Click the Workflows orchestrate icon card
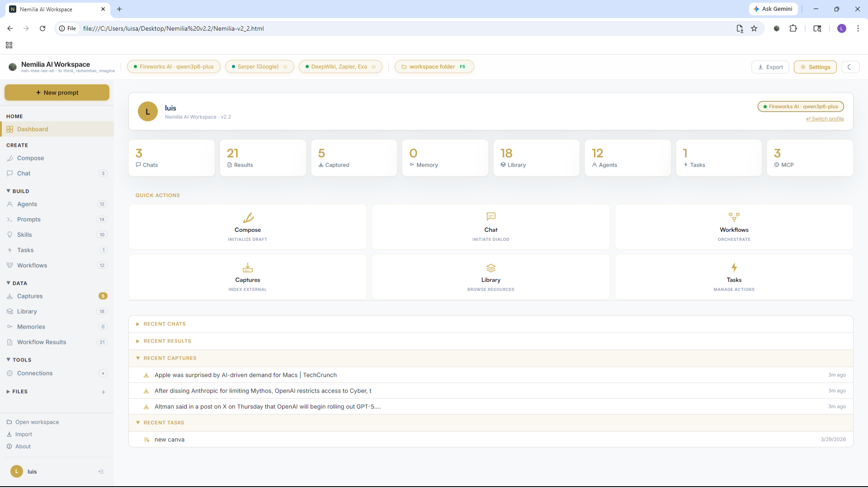Screen dimensions: 868x488 (x=734, y=227)
